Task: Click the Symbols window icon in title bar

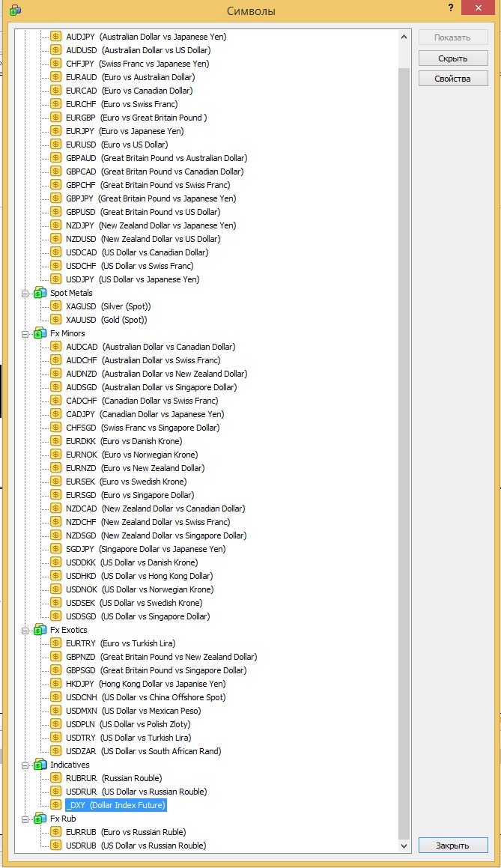Action: point(16,10)
